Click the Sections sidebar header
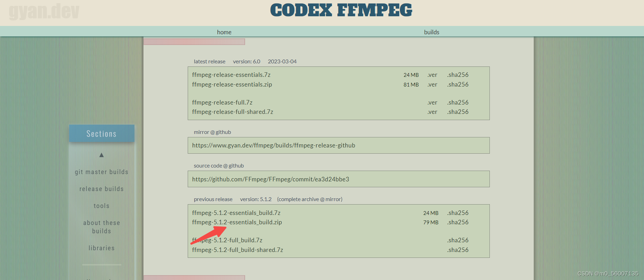644x280 pixels. [x=102, y=134]
